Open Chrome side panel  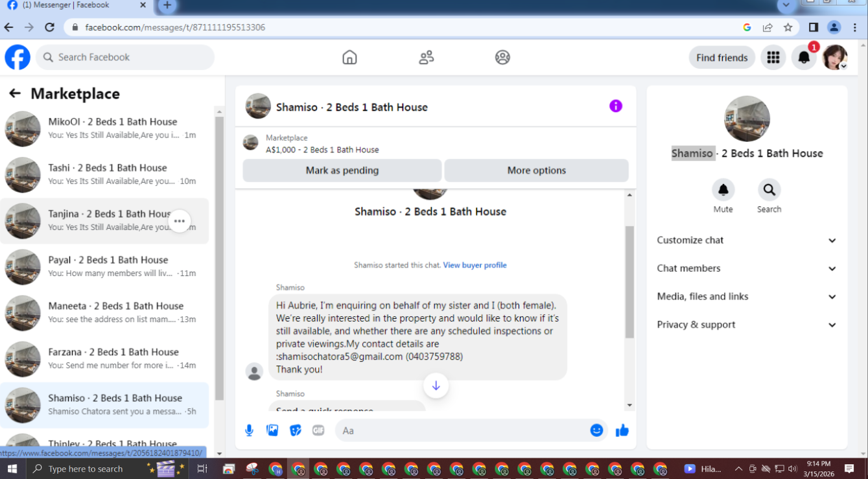[x=814, y=27]
